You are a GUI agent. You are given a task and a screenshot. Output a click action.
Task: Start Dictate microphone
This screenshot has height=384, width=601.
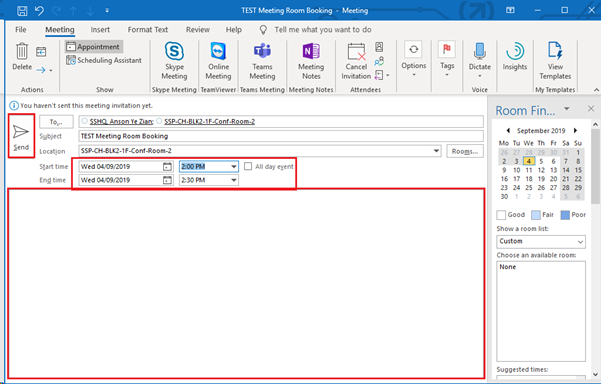(x=479, y=60)
